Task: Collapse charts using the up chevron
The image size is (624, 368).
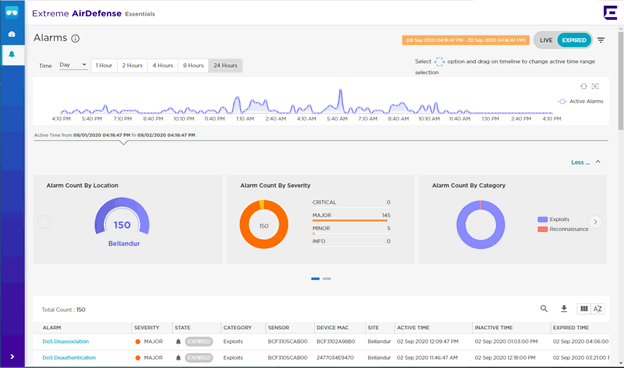Action: (x=598, y=162)
